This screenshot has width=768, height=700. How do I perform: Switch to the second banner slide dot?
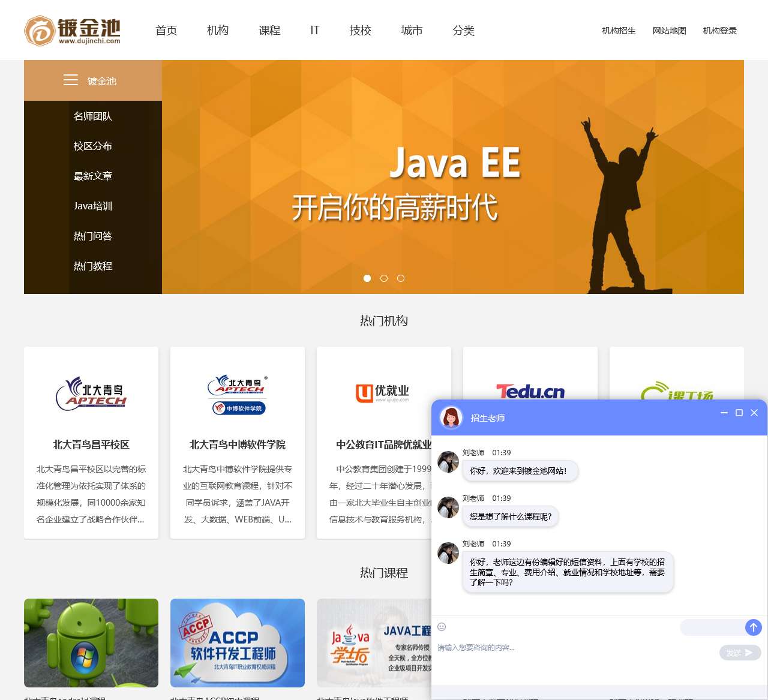point(384,278)
